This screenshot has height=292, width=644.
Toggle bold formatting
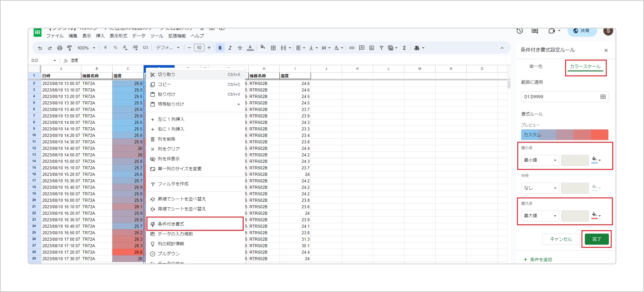[220, 48]
